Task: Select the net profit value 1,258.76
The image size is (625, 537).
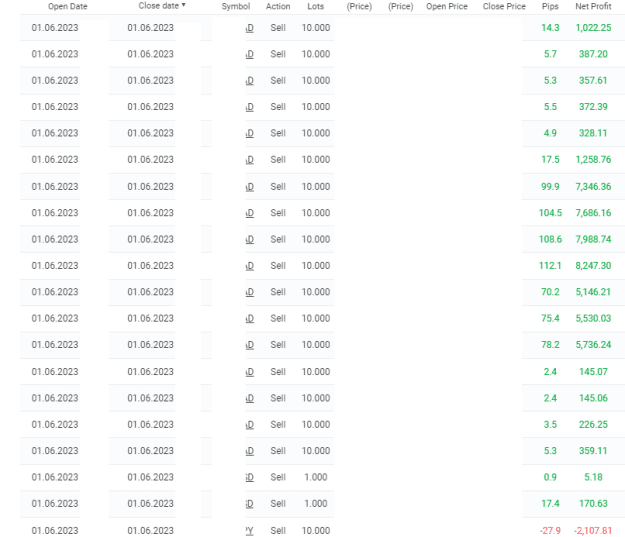Action: (x=593, y=159)
